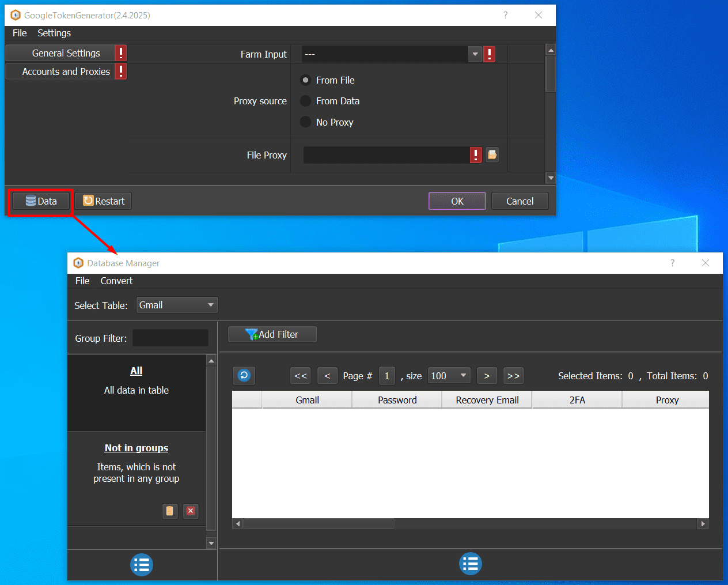
Task: Click table horizontal scrollbar left arrow
Action: click(238, 523)
